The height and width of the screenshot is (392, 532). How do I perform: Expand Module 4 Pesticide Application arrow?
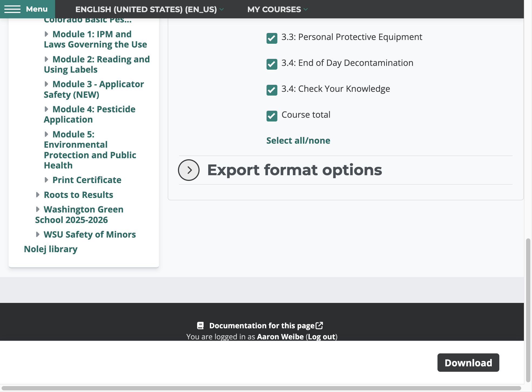pos(46,109)
